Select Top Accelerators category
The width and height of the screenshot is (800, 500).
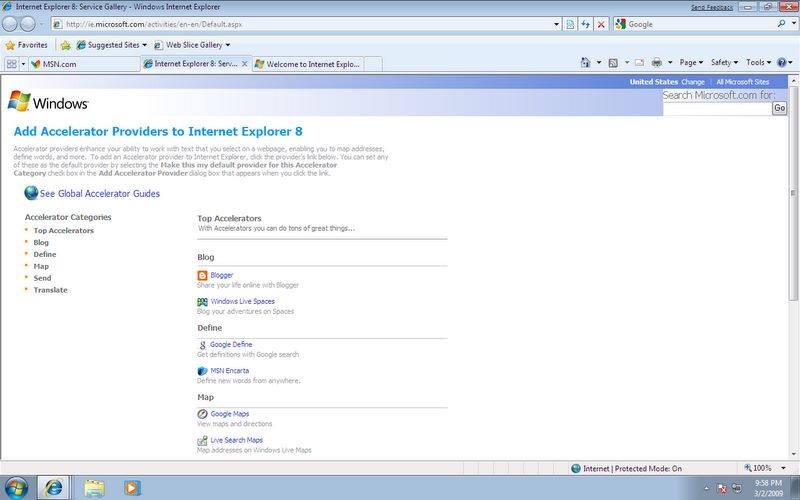(x=64, y=231)
